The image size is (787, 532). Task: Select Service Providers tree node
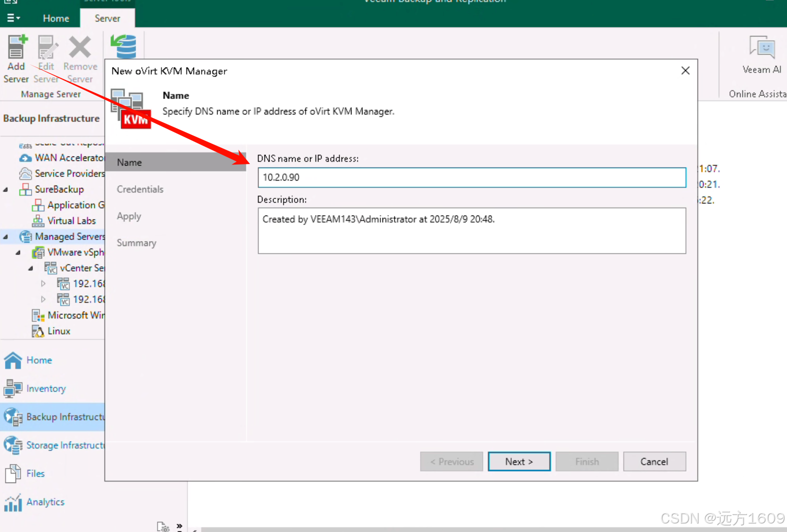click(69, 173)
